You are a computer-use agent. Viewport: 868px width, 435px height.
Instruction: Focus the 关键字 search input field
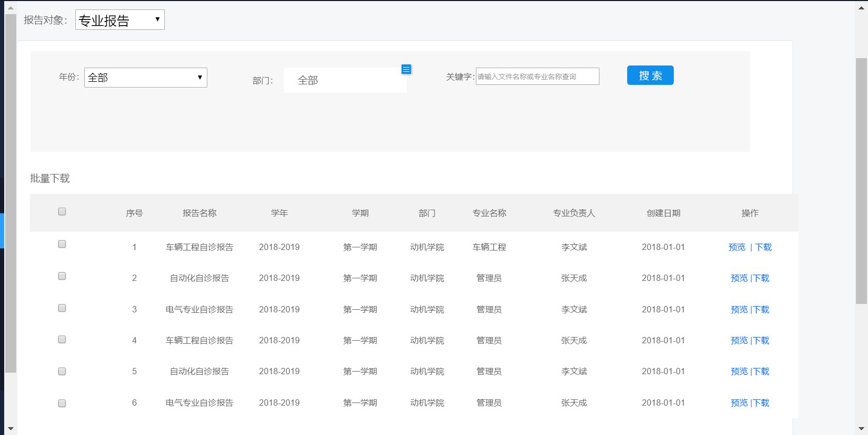coord(537,77)
